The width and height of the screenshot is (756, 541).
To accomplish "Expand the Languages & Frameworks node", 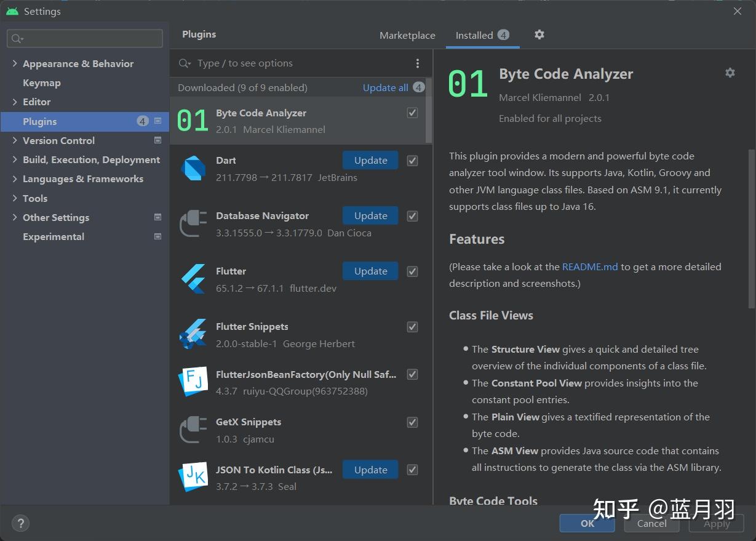I will pos(15,179).
